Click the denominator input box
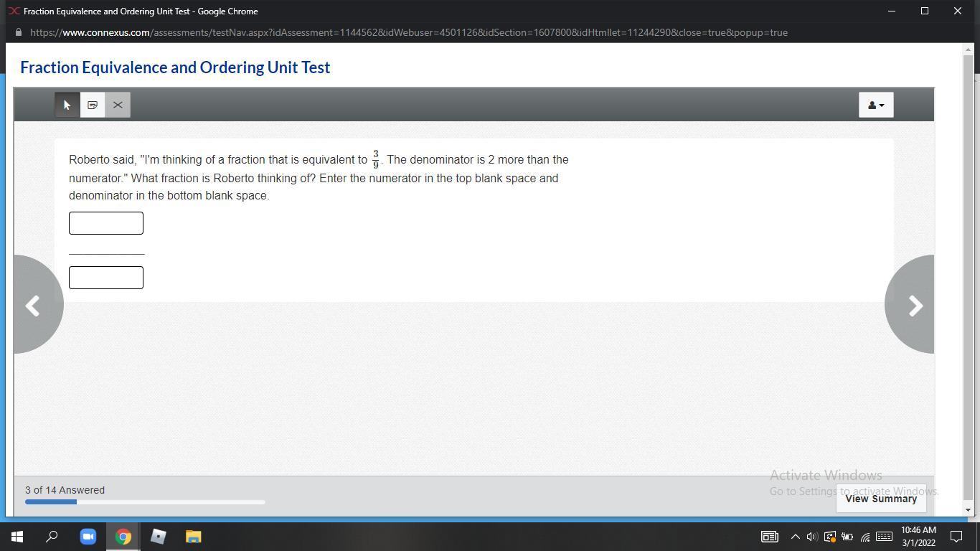Viewport: 980px width, 551px height. 106,278
